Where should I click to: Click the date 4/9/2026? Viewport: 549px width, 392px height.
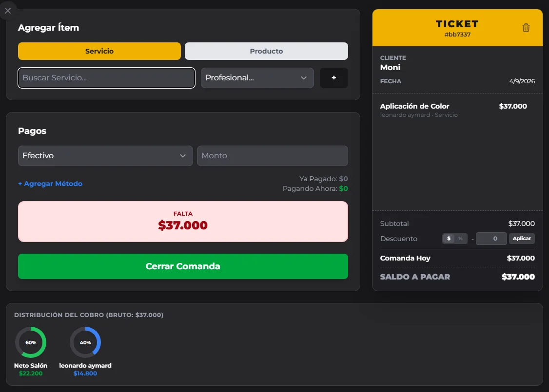(x=522, y=81)
